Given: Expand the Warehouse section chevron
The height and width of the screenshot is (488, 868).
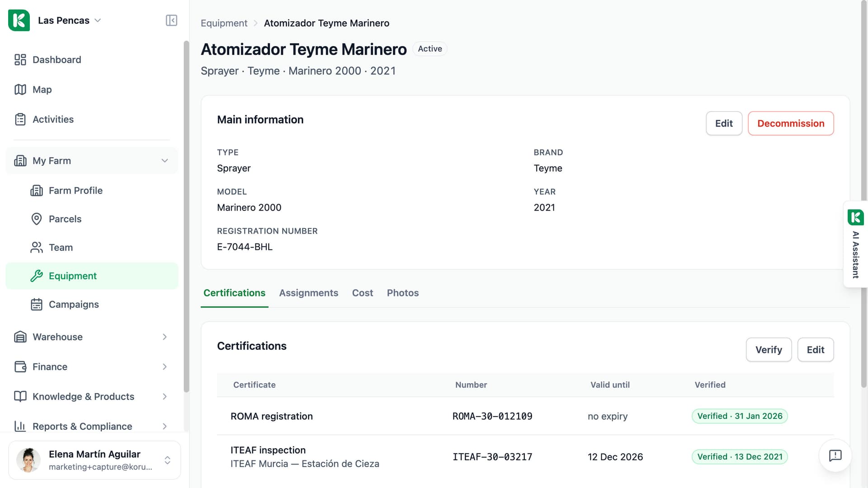Looking at the screenshot, I should (165, 337).
